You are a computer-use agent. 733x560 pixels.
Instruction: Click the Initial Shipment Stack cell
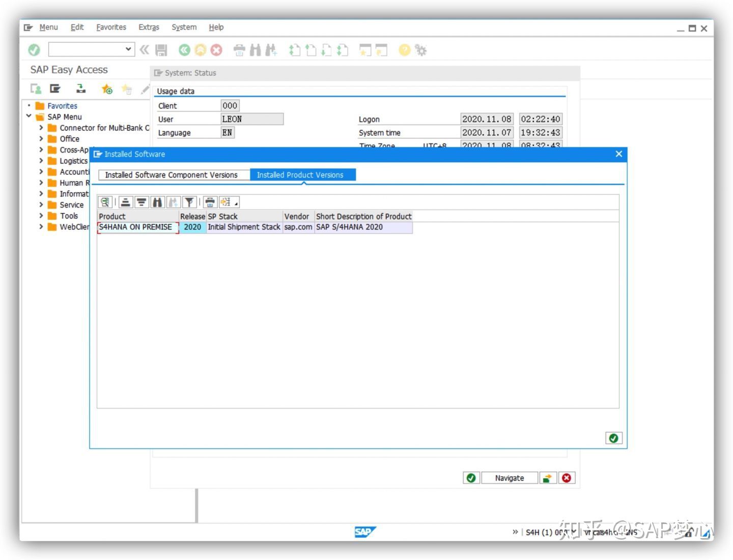(244, 227)
